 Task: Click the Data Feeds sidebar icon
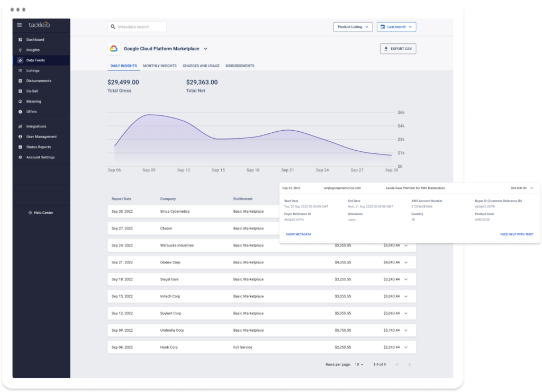click(20, 60)
